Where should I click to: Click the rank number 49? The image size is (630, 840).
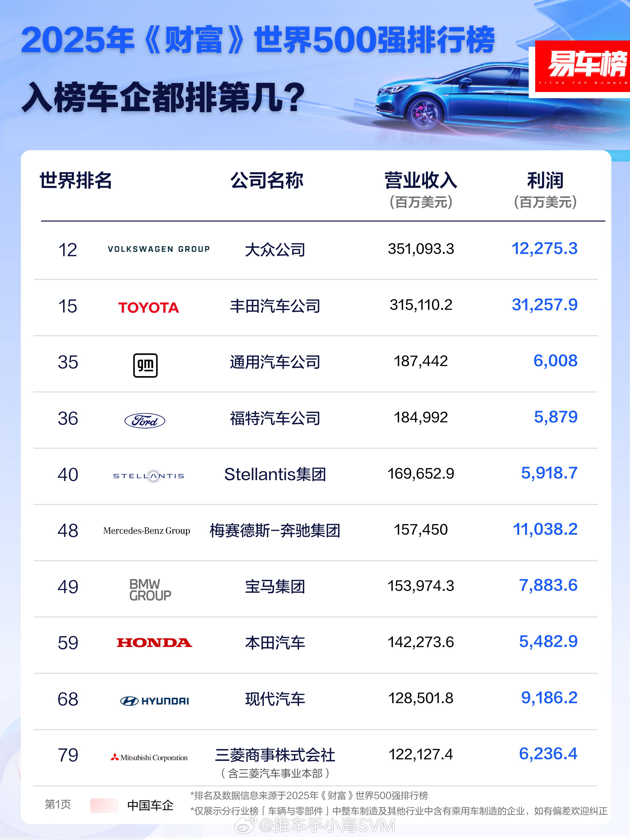pos(68,587)
